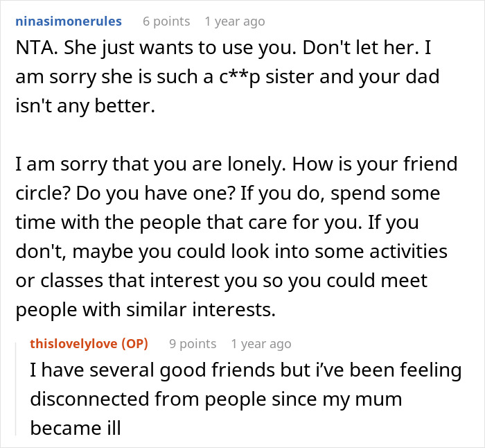Click the reply line "I have several good friends"
The image size is (485, 448).
[x=246, y=370]
